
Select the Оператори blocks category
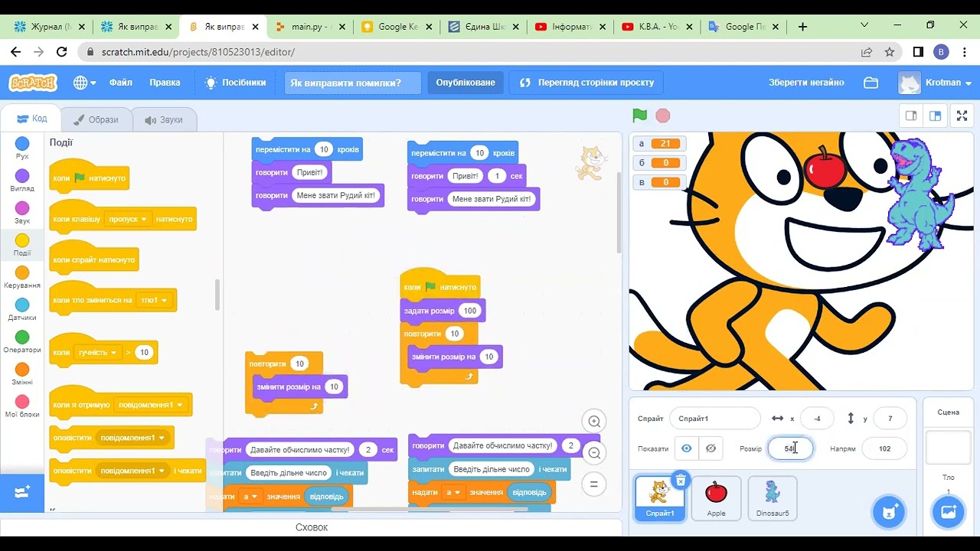pos(22,341)
